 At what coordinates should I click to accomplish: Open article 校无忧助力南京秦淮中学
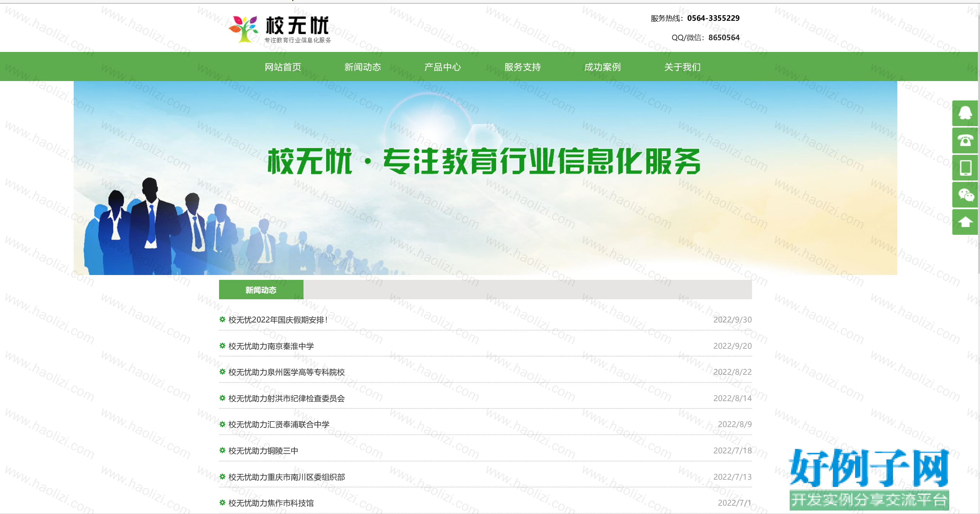pos(271,346)
